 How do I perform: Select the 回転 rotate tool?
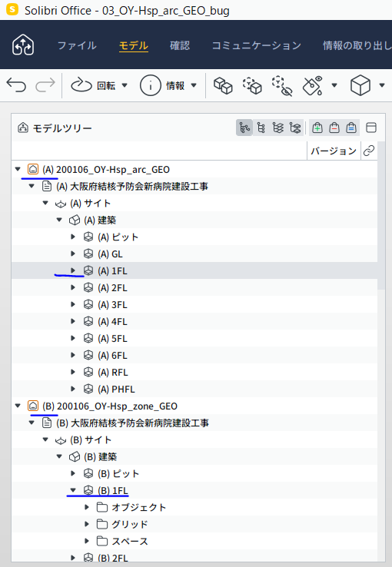93,86
